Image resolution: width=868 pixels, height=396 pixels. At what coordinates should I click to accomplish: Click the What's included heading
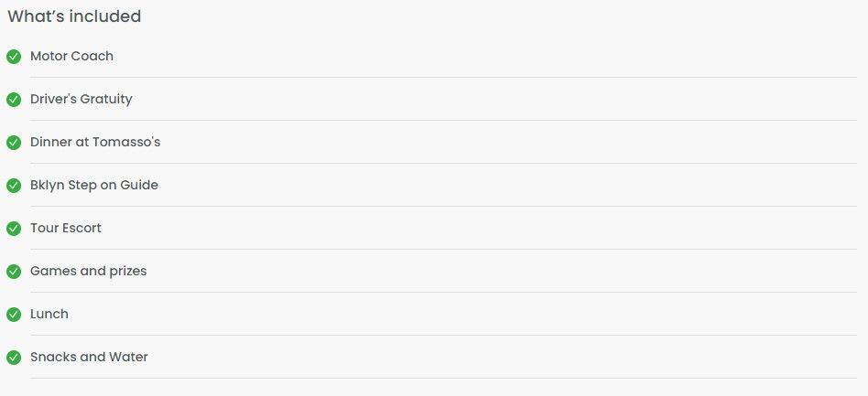[74, 16]
